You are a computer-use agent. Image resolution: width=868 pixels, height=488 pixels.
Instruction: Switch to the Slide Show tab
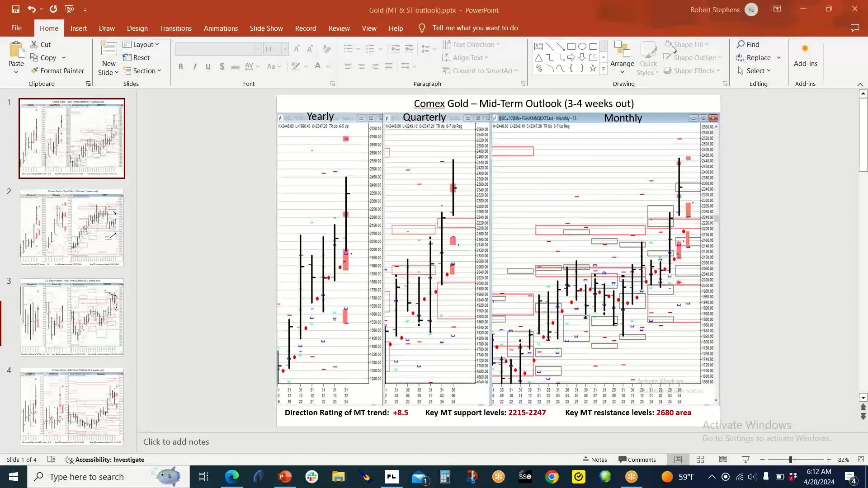coord(266,28)
